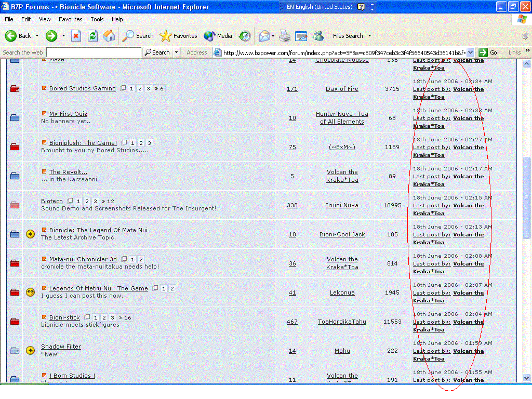The height and width of the screenshot is (399, 532).
Task: Click the Go button beside address bar
Action: (488, 52)
